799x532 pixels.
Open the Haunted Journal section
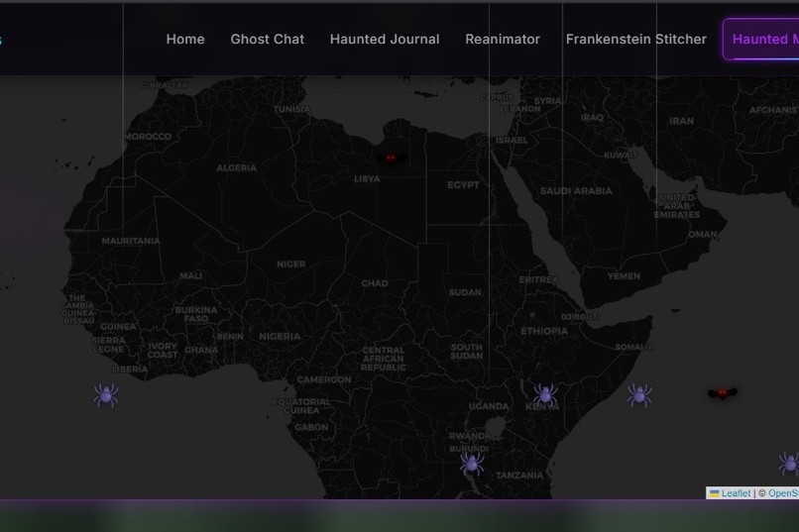[385, 40]
